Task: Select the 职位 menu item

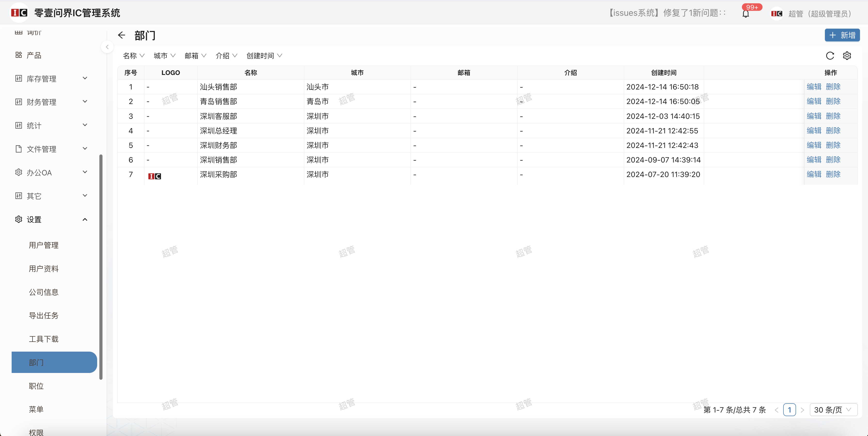Action: click(x=36, y=386)
